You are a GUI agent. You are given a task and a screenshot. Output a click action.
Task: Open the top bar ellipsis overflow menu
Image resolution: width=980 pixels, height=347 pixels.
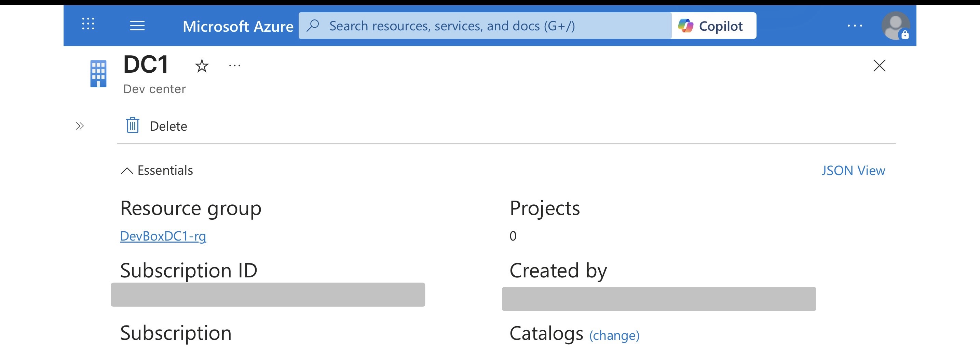[x=855, y=26]
